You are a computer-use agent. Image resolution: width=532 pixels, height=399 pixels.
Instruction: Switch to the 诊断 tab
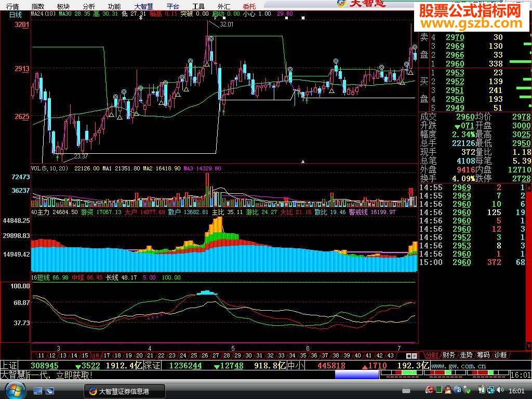[500, 355]
